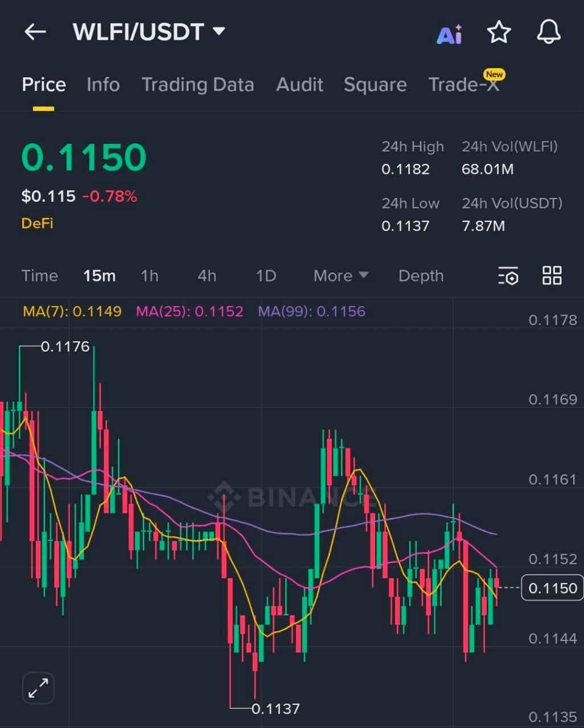584x728 pixels.
Task: Open chart indicator settings icon
Action: pyautogui.click(x=508, y=276)
